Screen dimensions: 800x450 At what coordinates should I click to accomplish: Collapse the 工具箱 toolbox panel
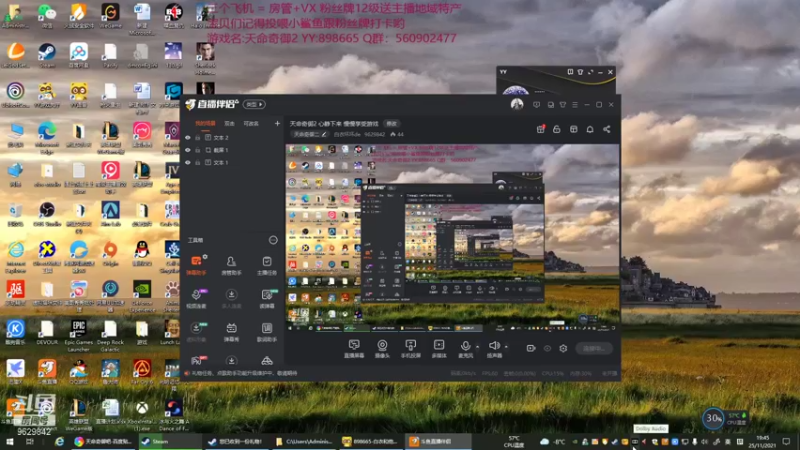click(273, 240)
